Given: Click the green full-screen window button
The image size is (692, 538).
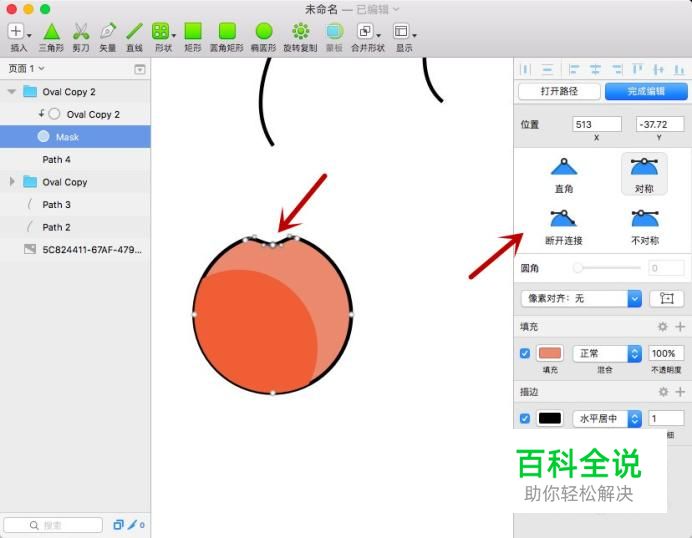Looking at the screenshot, I should 45,9.
